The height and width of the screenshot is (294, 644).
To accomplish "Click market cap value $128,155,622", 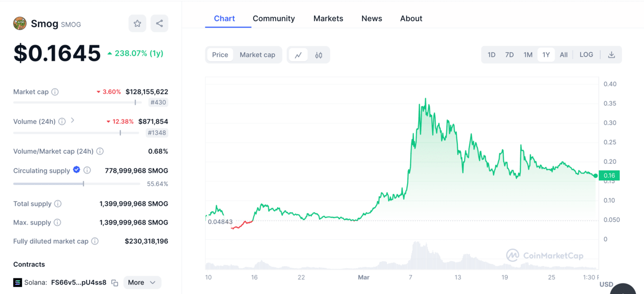I will pyautogui.click(x=147, y=92).
